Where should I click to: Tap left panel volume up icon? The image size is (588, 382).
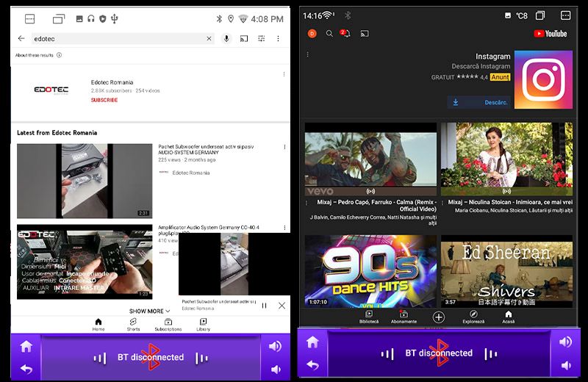275,346
